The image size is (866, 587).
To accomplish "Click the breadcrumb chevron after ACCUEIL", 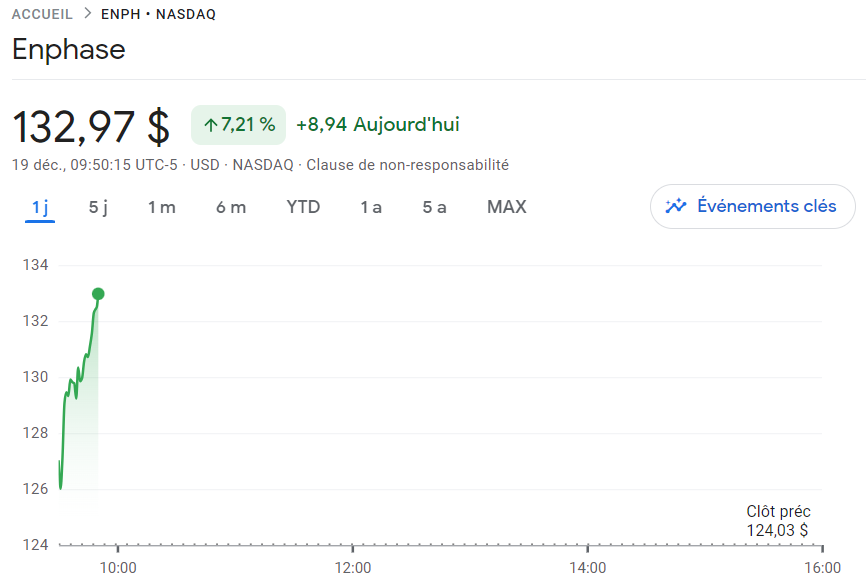I will (x=88, y=13).
